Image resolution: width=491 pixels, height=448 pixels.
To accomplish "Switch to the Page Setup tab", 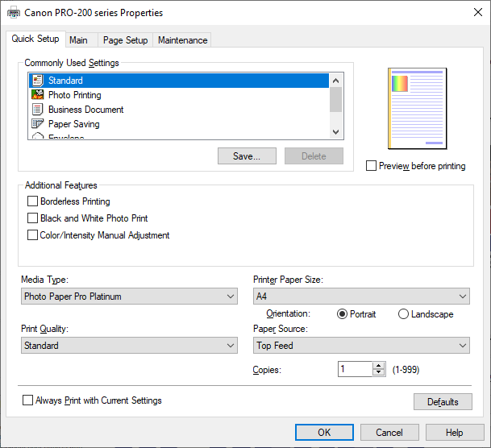I will (125, 40).
